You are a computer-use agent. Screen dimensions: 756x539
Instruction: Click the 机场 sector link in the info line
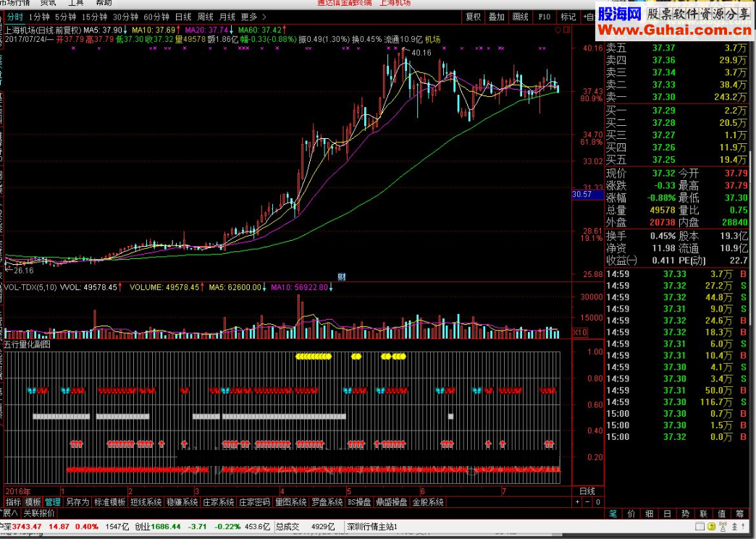[x=432, y=40]
